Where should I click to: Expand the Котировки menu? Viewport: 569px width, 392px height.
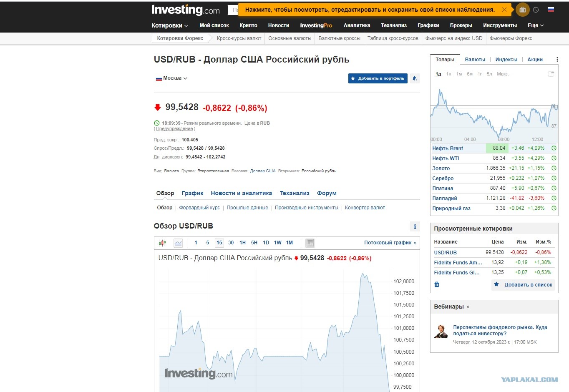coord(170,25)
